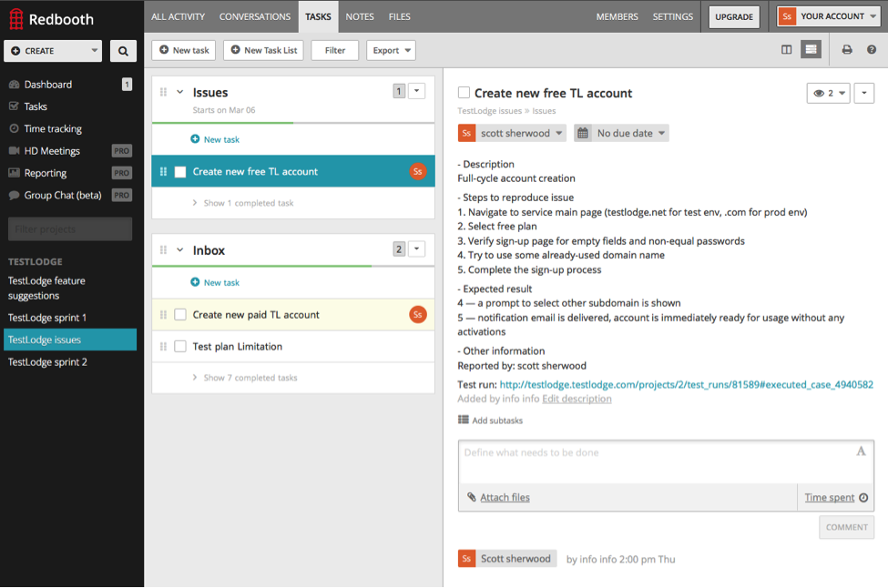Mark task complete in the detail panel header

(464, 93)
